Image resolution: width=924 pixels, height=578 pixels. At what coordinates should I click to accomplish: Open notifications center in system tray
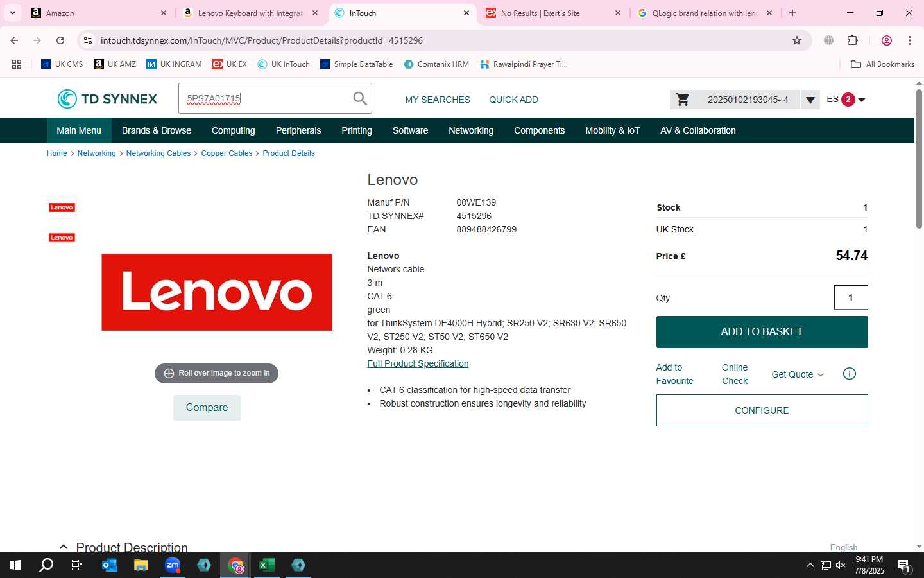[x=904, y=566]
